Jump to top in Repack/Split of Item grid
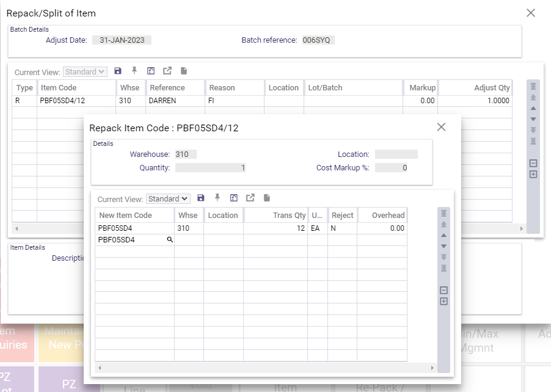 pos(533,87)
